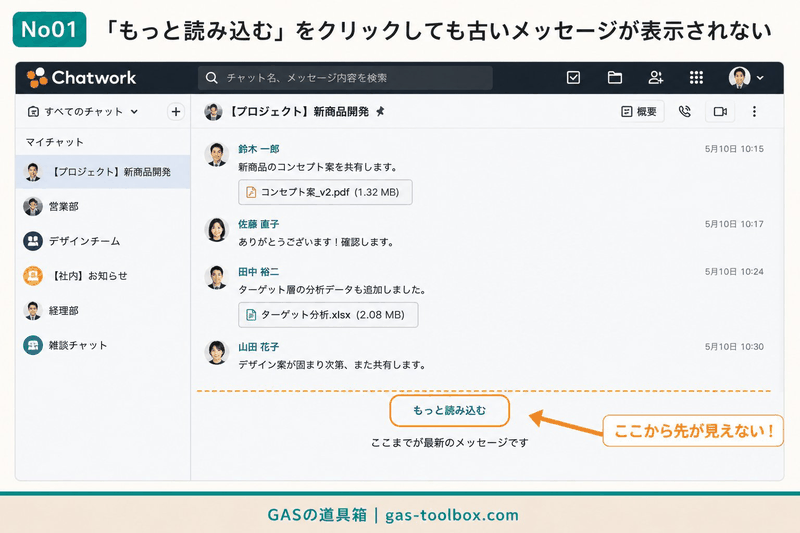Open the 【社内】お知らせ chat
This screenshot has height=533, width=800.
point(103,276)
